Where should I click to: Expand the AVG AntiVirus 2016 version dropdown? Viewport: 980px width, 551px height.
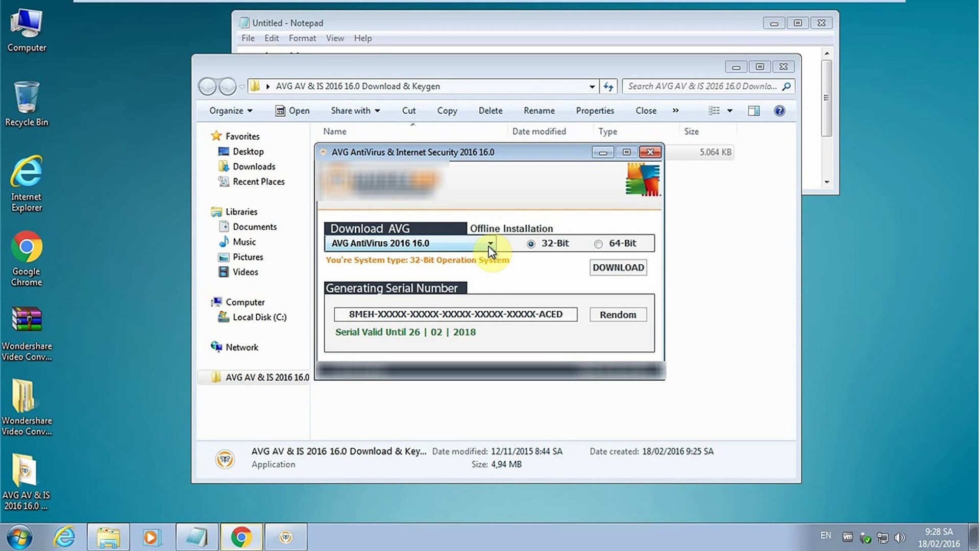click(x=490, y=243)
